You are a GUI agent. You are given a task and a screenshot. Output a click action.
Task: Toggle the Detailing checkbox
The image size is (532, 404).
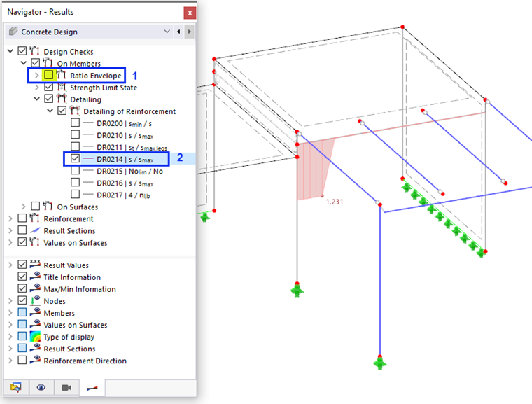click(48, 99)
